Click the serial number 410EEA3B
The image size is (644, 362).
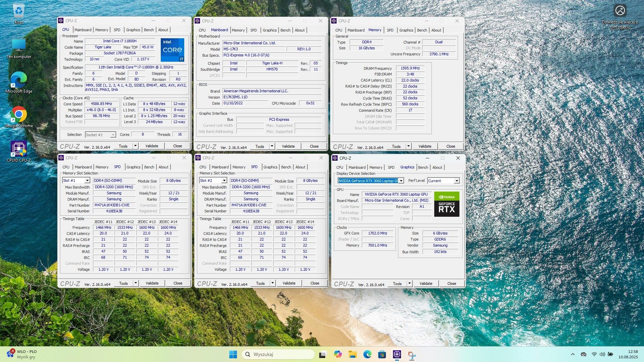pos(114,211)
